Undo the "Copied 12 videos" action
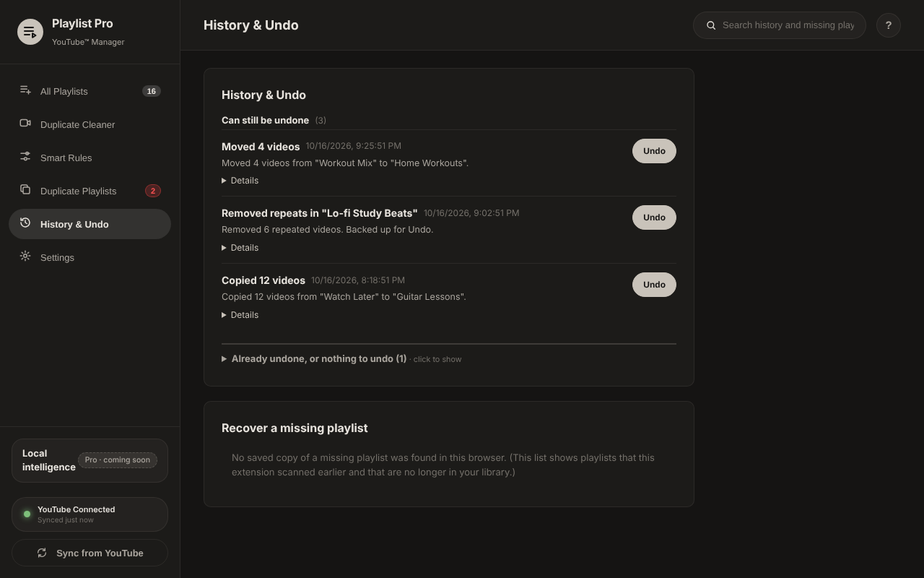The image size is (924, 578). tap(654, 285)
